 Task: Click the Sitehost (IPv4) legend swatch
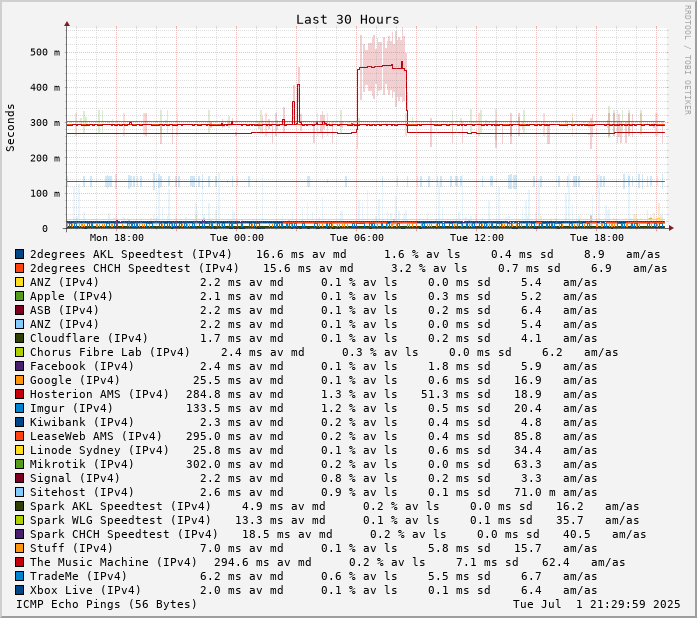(x=20, y=492)
